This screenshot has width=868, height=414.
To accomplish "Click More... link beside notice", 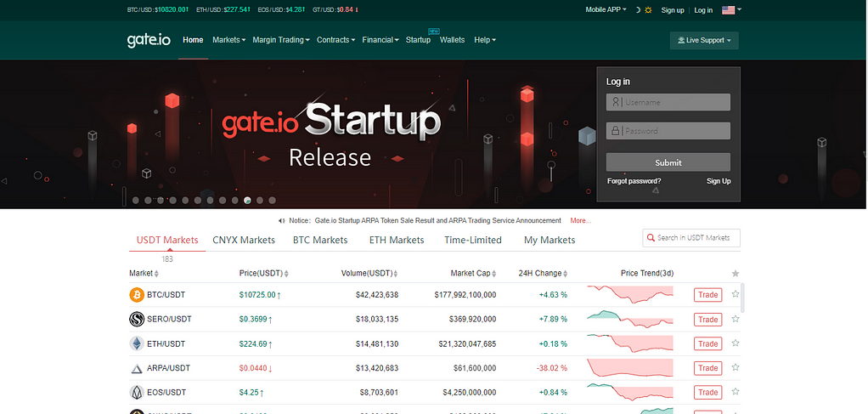I will tap(580, 220).
